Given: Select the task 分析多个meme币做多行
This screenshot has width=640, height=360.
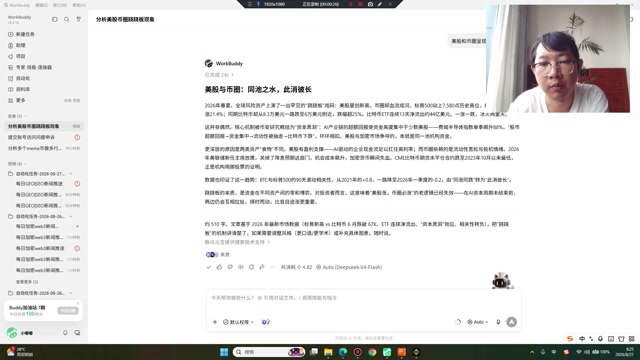Looking at the screenshot, I should click(x=44, y=148).
